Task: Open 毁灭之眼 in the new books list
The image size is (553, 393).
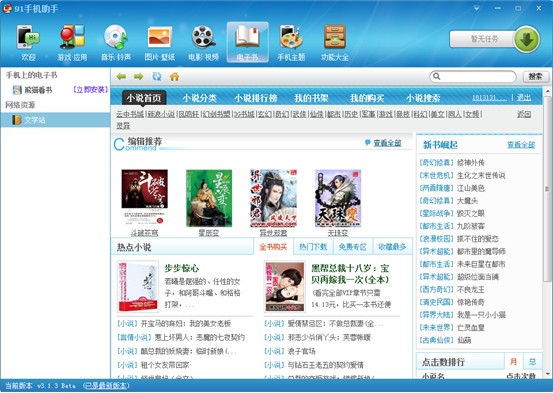Action: coord(471,213)
